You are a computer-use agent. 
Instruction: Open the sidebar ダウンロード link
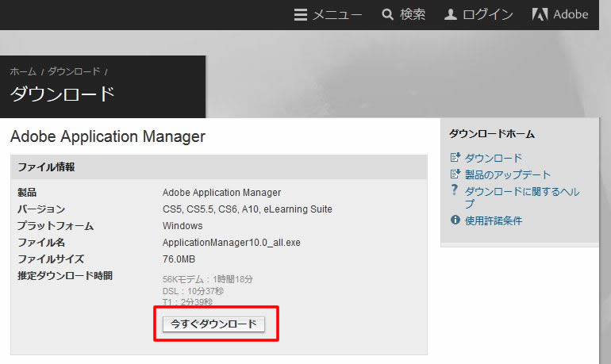point(494,158)
